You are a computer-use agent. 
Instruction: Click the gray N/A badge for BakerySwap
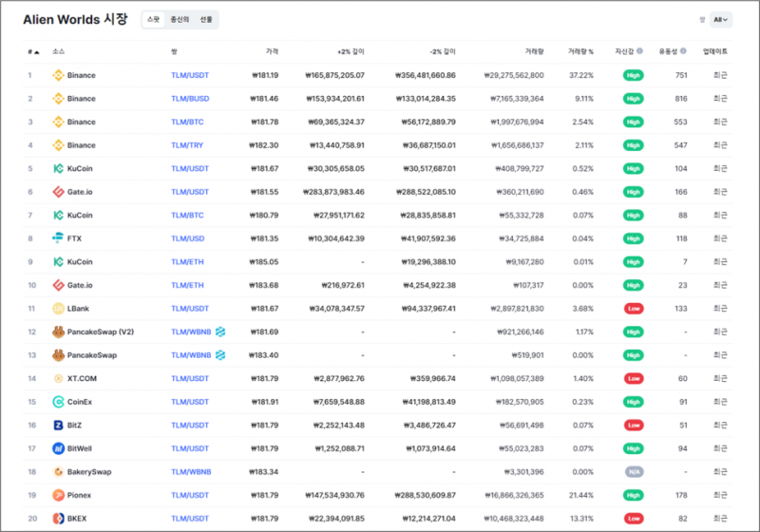(x=634, y=472)
